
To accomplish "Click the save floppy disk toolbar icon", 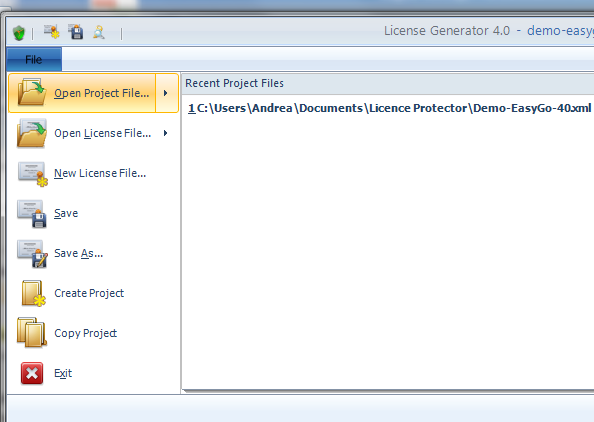I will pos(76,32).
